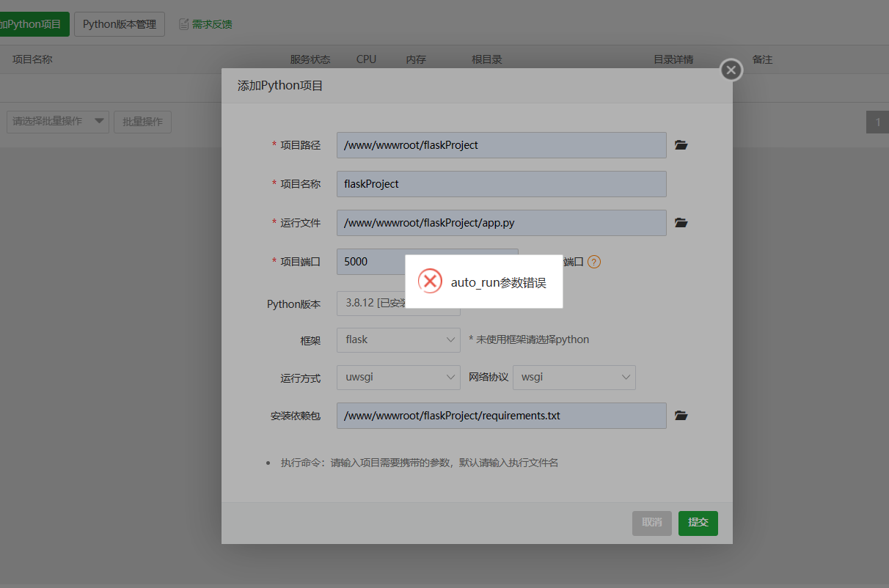Click the 服务状态 column header

pyautogui.click(x=310, y=59)
